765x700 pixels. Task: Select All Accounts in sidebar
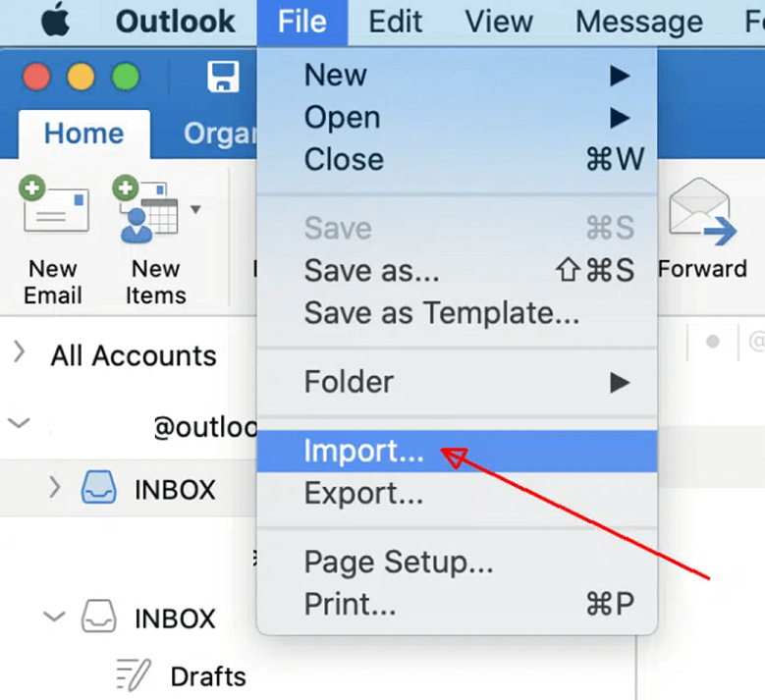tap(134, 355)
